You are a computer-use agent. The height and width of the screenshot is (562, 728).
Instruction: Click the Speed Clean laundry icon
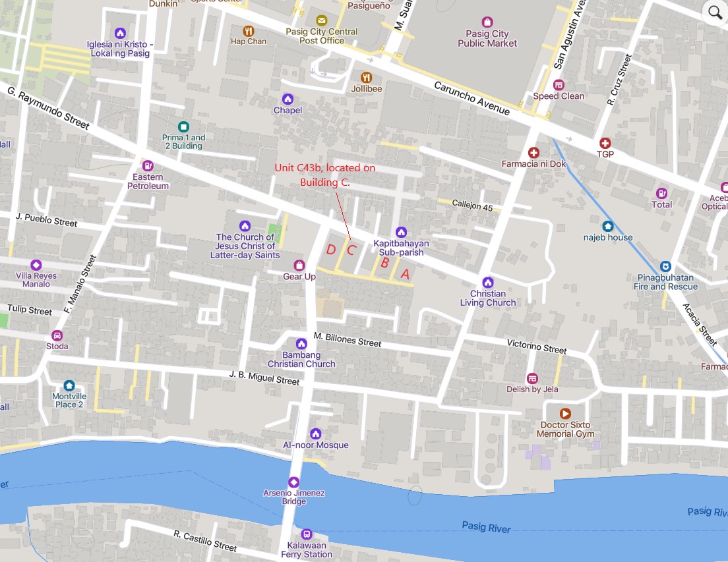point(559,85)
